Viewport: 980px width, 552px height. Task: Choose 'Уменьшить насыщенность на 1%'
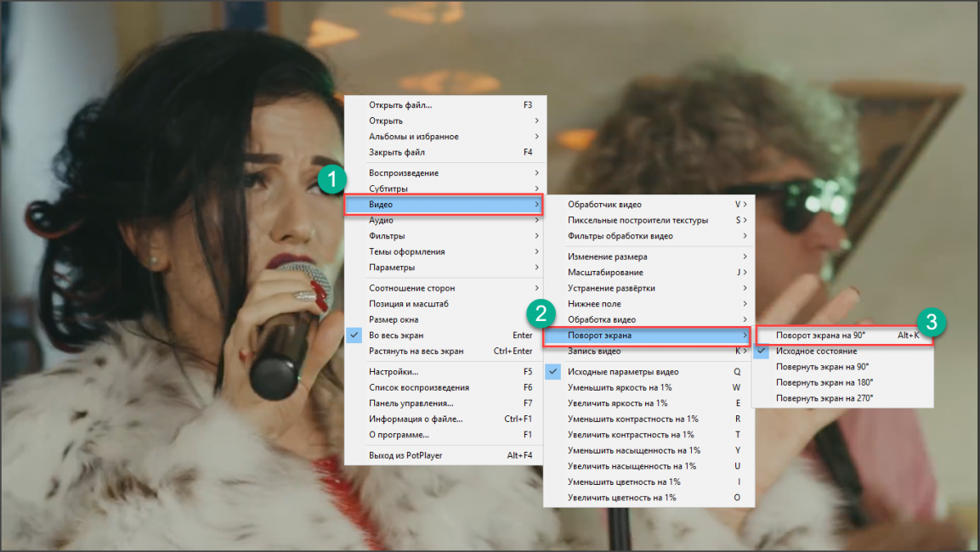point(649,450)
